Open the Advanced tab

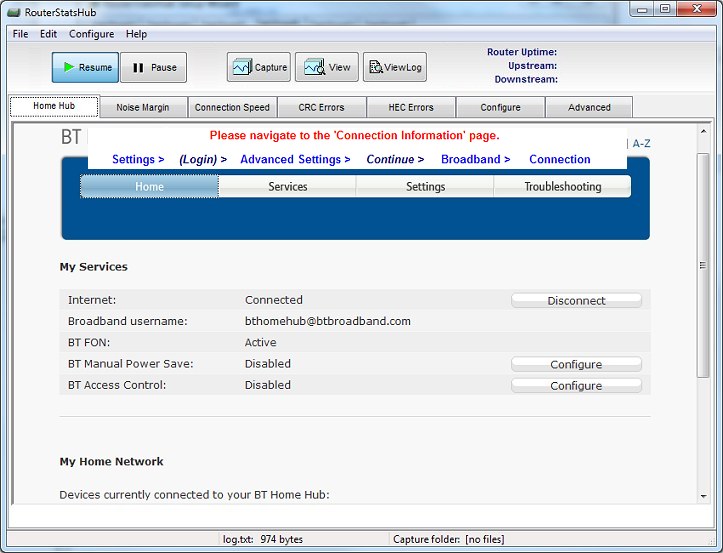pos(589,108)
